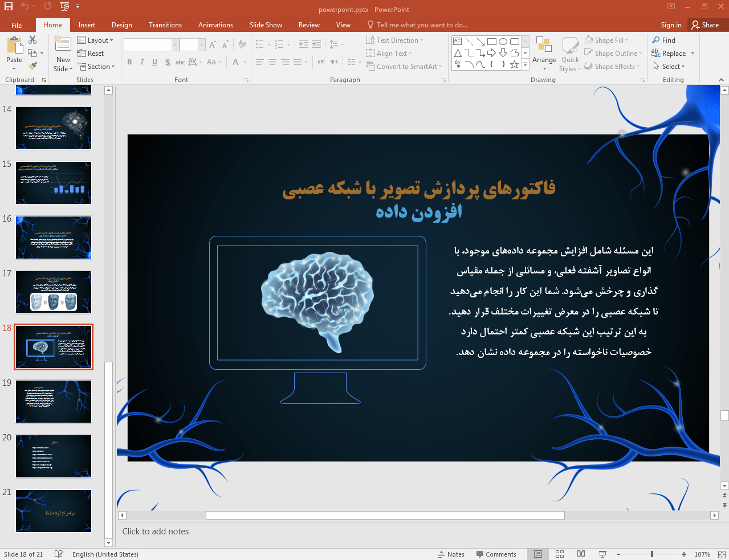Zoom out with the minus button

(618, 554)
